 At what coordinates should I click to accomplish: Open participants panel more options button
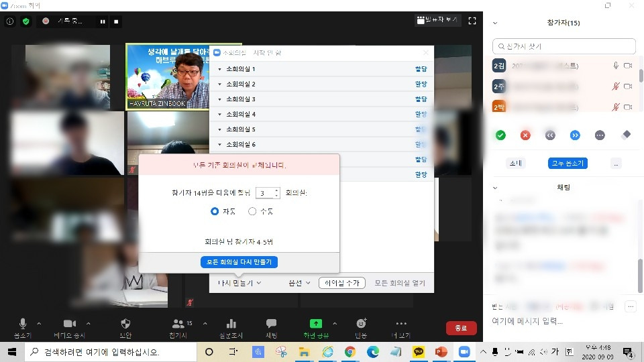click(x=616, y=164)
